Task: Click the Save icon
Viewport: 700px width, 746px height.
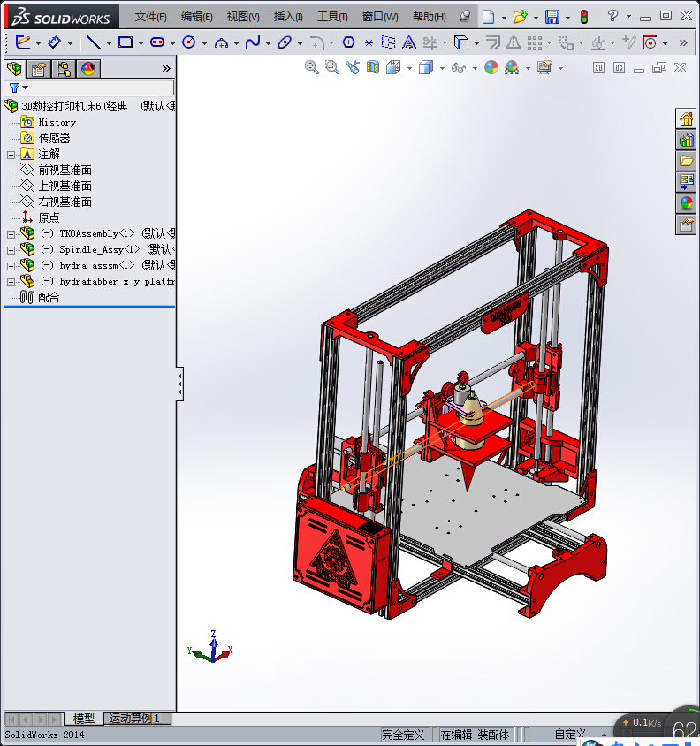Action: point(552,17)
